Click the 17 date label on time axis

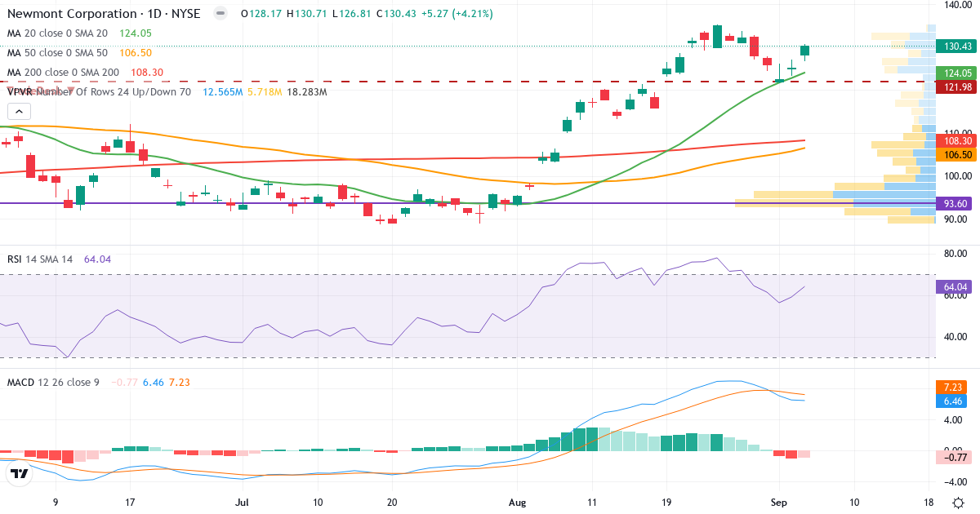[130, 503]
